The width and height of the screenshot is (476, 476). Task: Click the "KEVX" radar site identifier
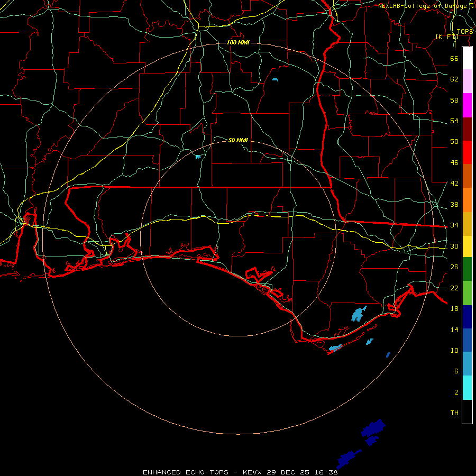[x=252, y=472]
